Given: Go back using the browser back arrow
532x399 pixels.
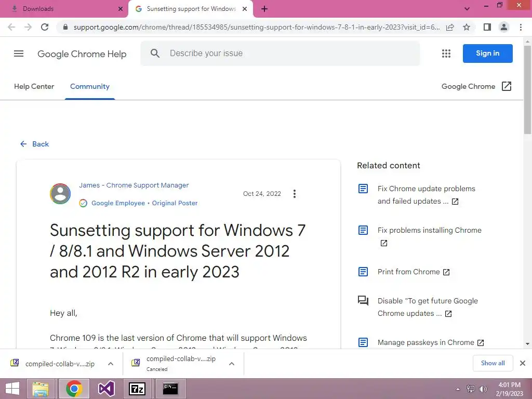Looking at the screenshot, I should coord(11,27).
